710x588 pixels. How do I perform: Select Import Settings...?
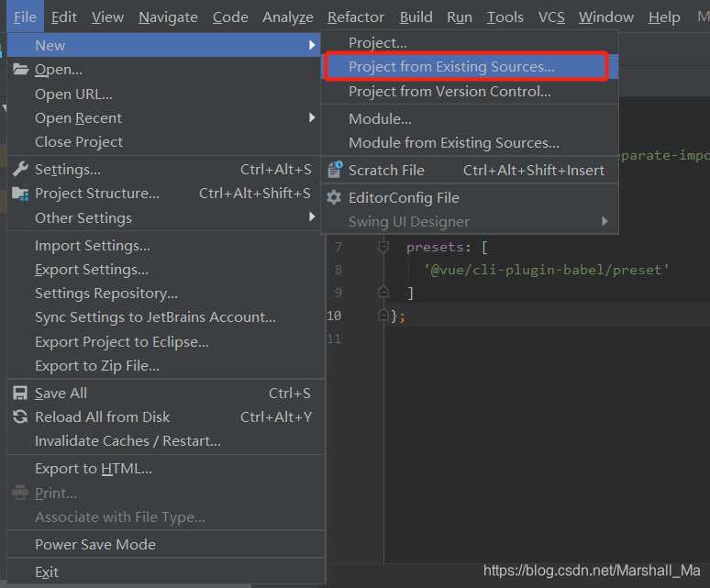pos(166,245)
